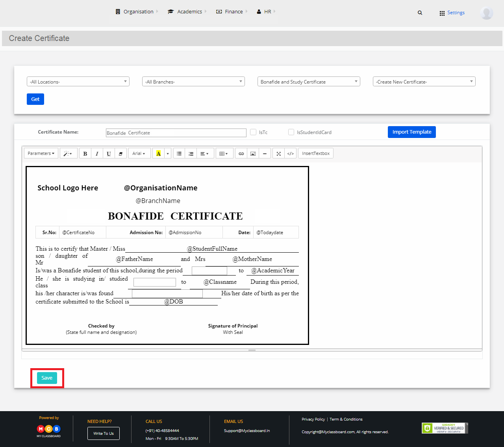Insert a horizontal rule line

coord(265,153)
